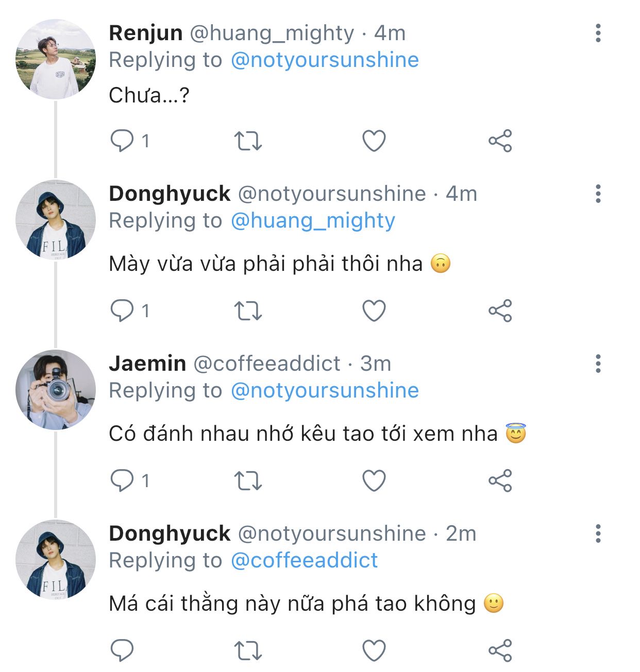Open three-dot menu on Donghyuck's 4m tweet
The height and width of the screenshot is (672, 640).
598,194
